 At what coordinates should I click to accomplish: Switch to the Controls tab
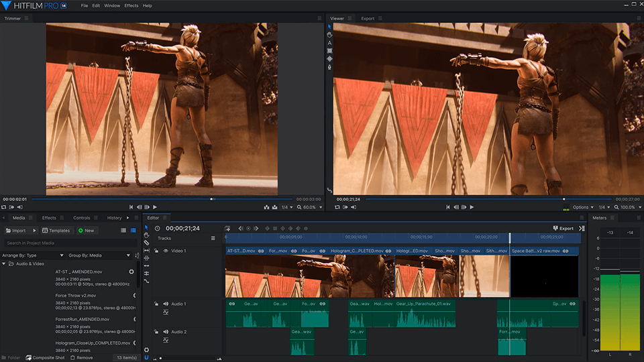coord(81,218)
